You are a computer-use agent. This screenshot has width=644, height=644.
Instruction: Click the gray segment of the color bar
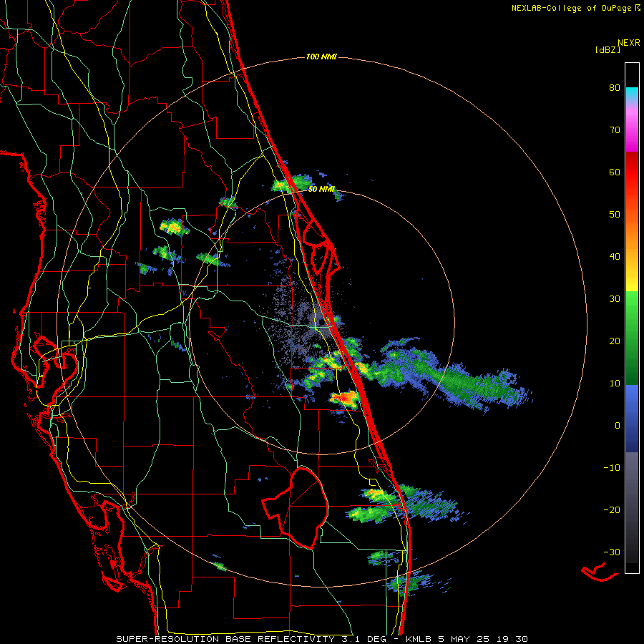pyautogui.click(x=632, y=507)
